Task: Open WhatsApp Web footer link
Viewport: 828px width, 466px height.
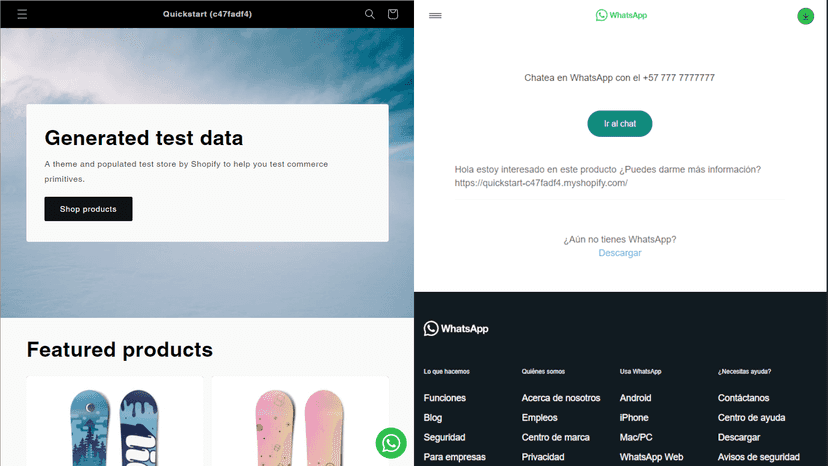Action: pyautogui.click(x=651, y=457)
